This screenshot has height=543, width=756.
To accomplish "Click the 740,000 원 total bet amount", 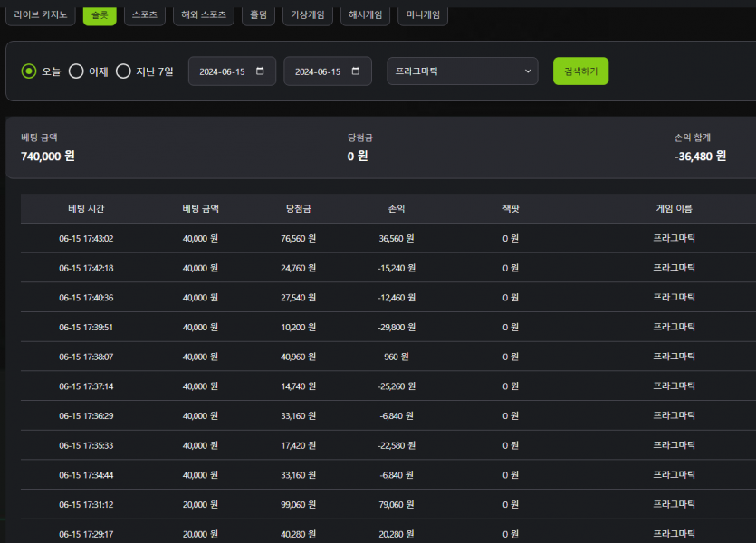I will click(48, 156).
